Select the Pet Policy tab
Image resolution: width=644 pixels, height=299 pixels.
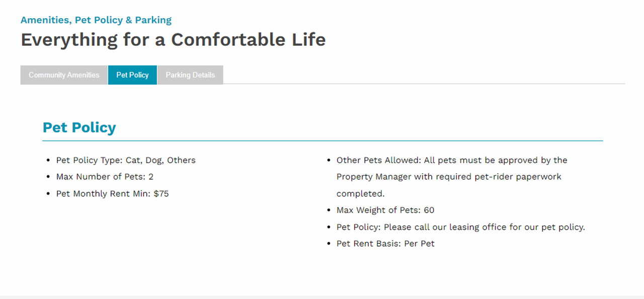pos(132,75)
